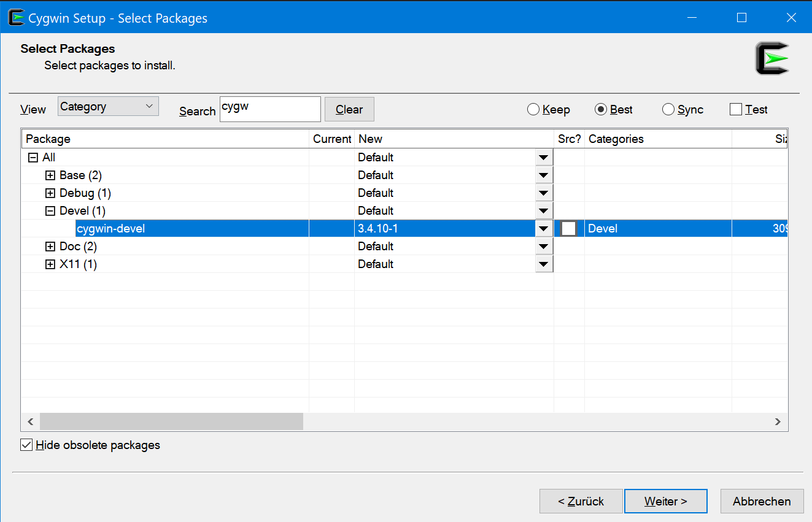Select the Best radio button
Screen dimensions: 812x522
614,109
